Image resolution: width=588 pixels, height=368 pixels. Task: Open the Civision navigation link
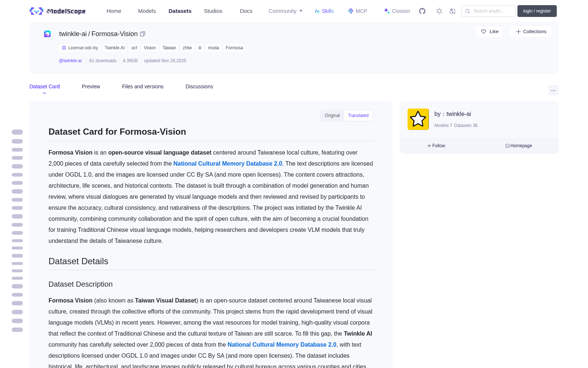pyautogui.click(x=397, y=11)
